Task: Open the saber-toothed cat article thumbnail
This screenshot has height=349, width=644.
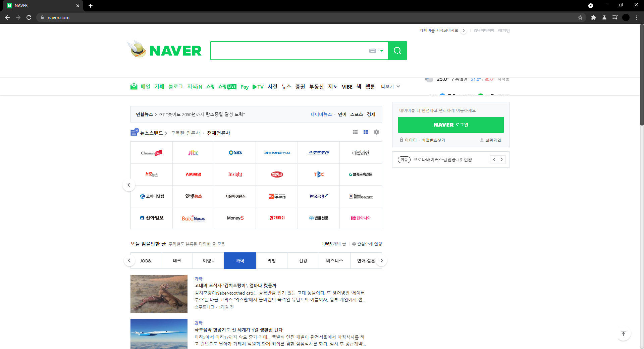Action: coord(159,294)
